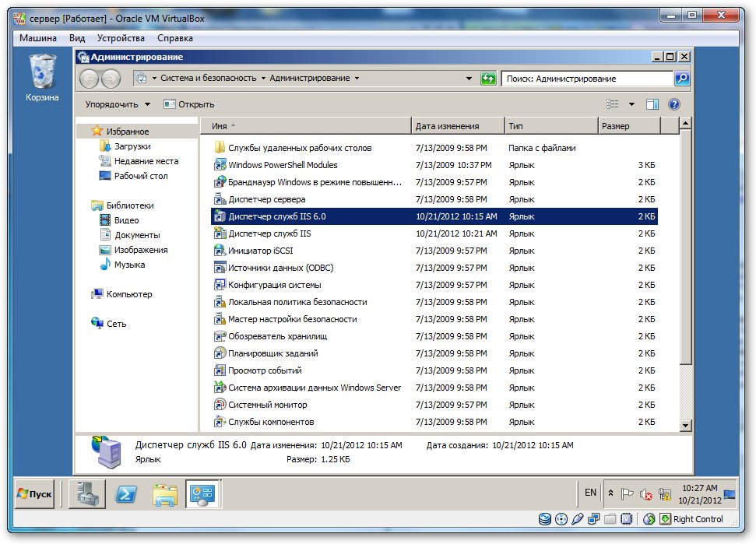Launch Windows PowerShell from the taskbar

125,494
